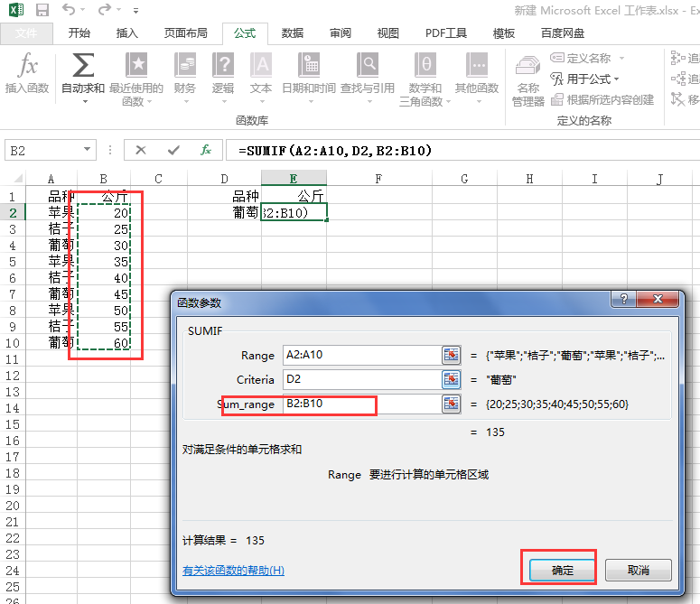Select row 20 header
700x604 pixels.
pos(13,506)
